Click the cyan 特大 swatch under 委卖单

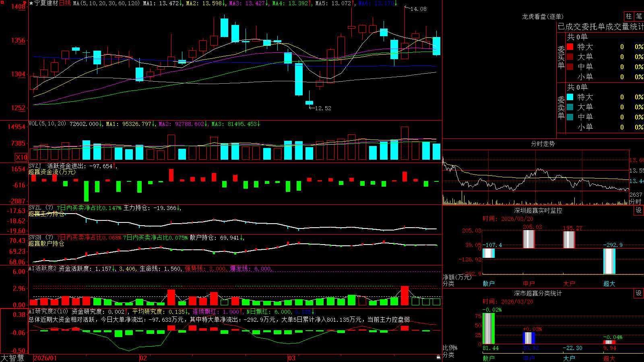pyautogui.click(x=570, y=97)
